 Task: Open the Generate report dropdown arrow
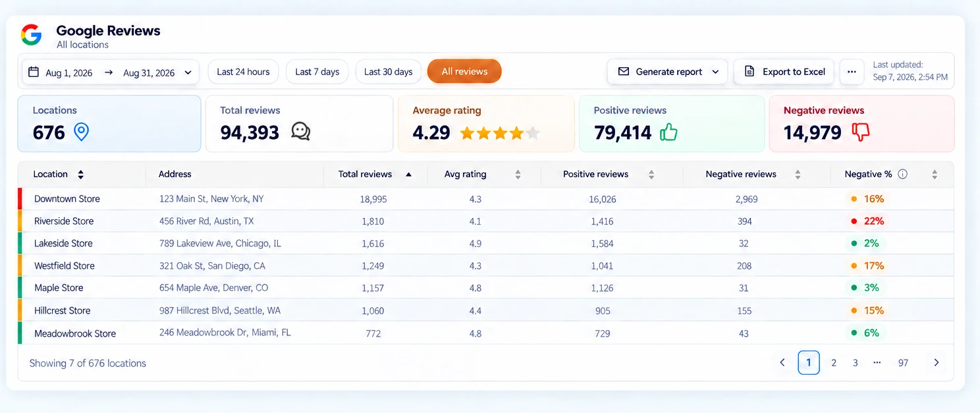click(x=715, y=72)
